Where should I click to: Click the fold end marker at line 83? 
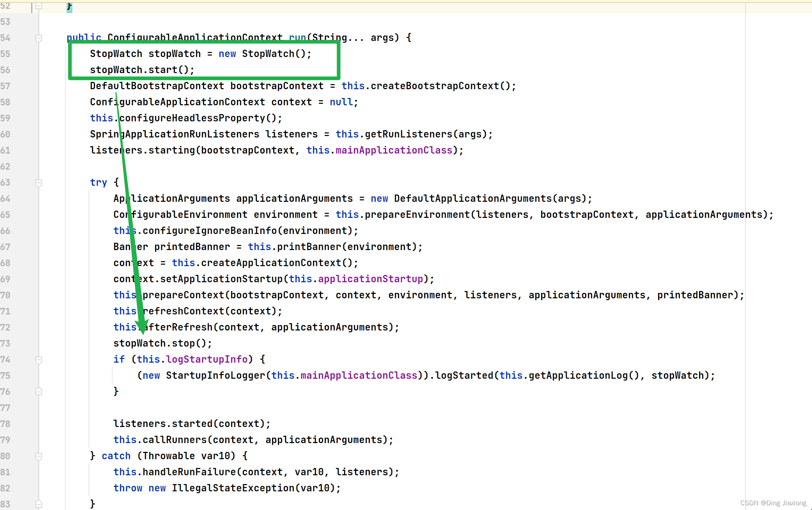pyautogui.click(x=39, y=504)
